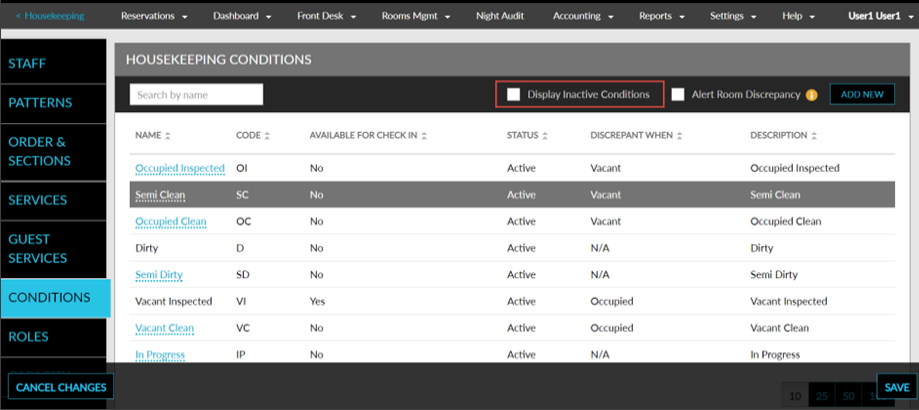Select the Vacant Inspected condition name
The image size is (919, 410).
(173, 302)
